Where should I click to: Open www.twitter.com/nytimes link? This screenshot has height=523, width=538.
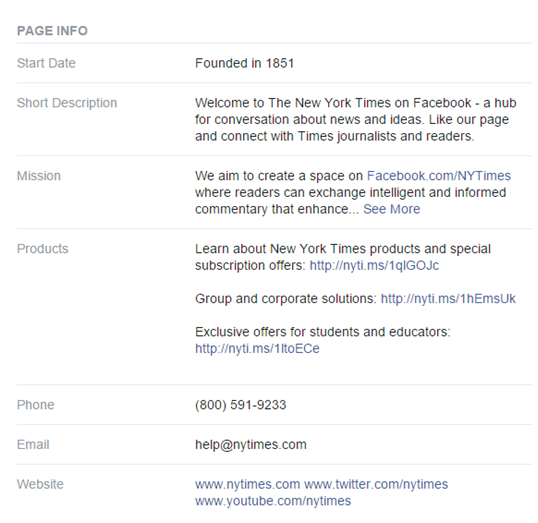pos(376,485)
